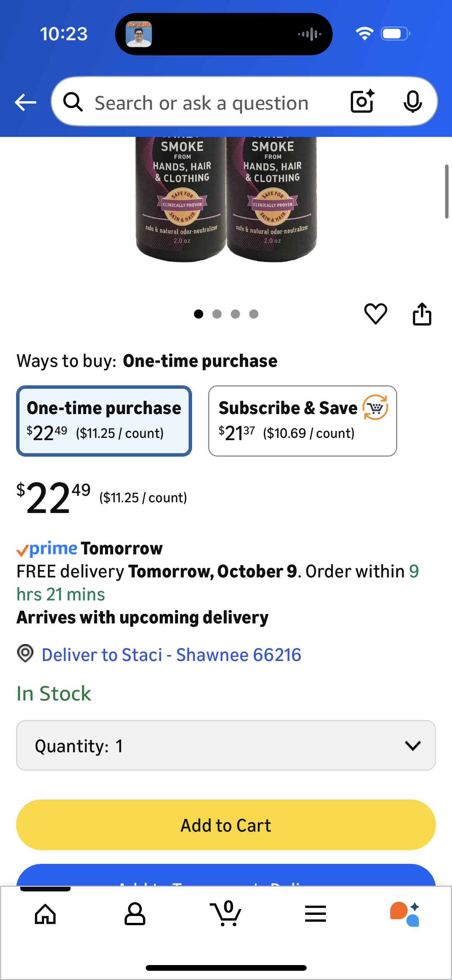The height and width of the screenshot is (980, 452).
Task: Open the hamburger menu tab
Action: [x=316, y=914]
